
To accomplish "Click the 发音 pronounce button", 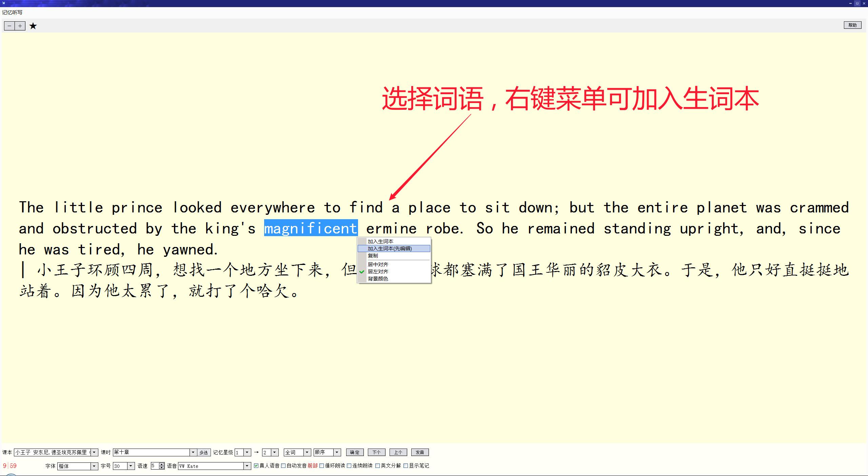I will coord(420,452).
